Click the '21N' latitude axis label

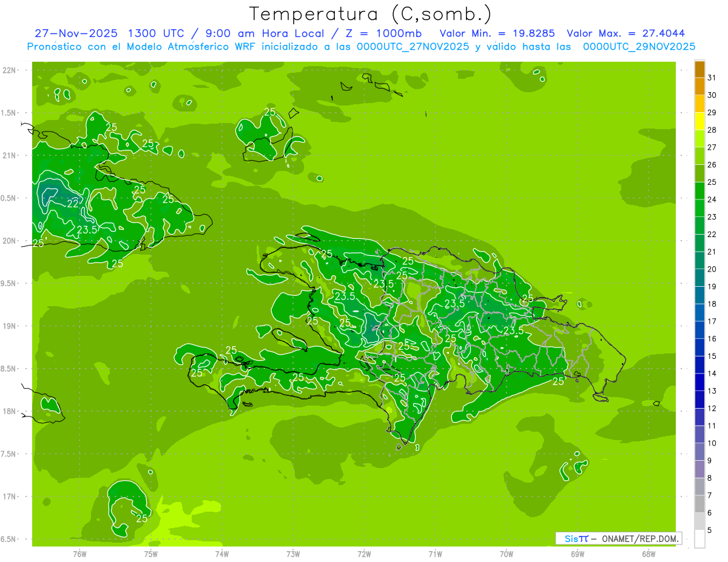click(8, 156)
